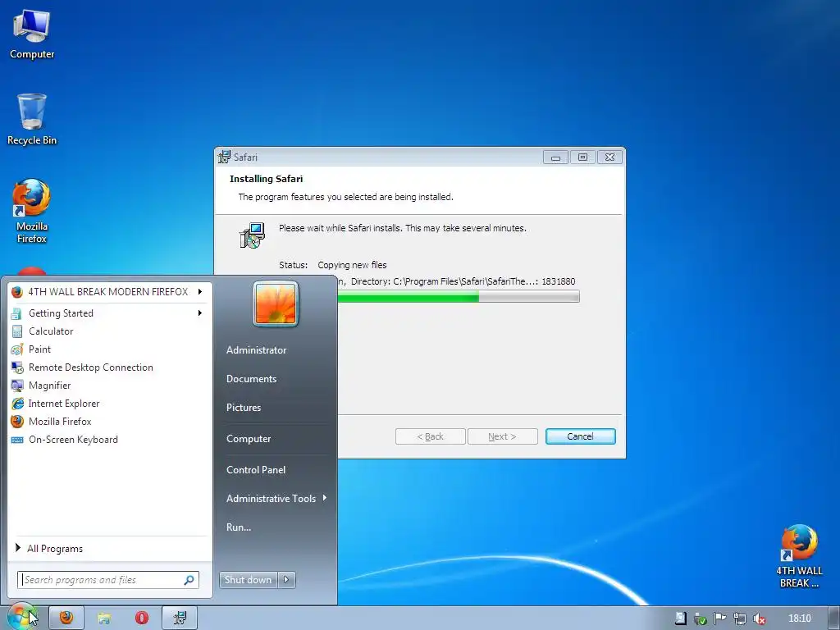Screen dimensions: 840x630
Task: Open Computer from Start menu right pane
Action: coord(248,438)
